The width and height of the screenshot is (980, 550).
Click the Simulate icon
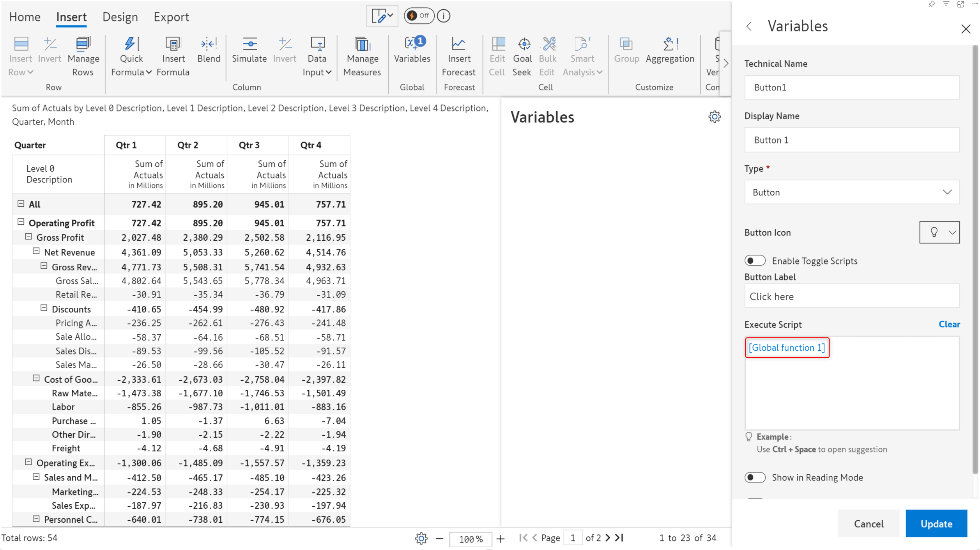tap(249, 44)
